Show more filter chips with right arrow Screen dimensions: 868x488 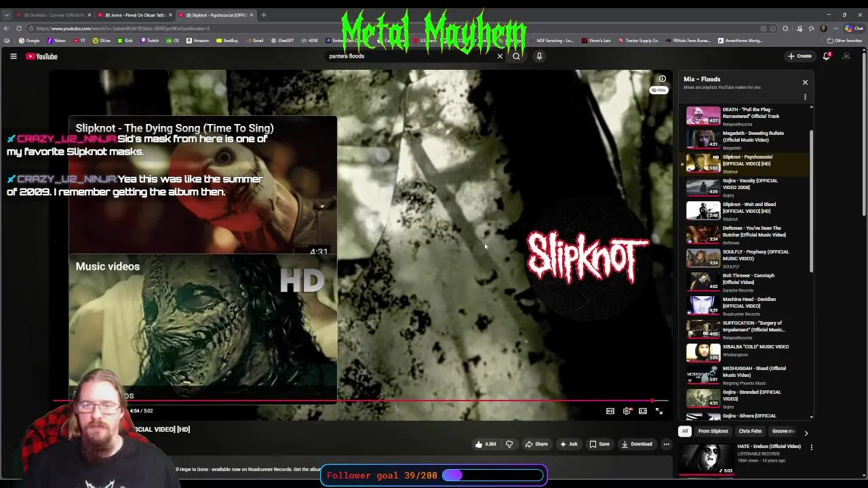806,432
